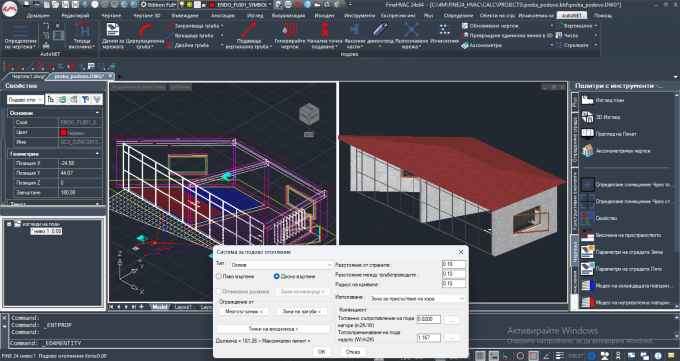The image size is (680, 361).
Task: Open 3D view in tool palette
Action: coord(601,117)
